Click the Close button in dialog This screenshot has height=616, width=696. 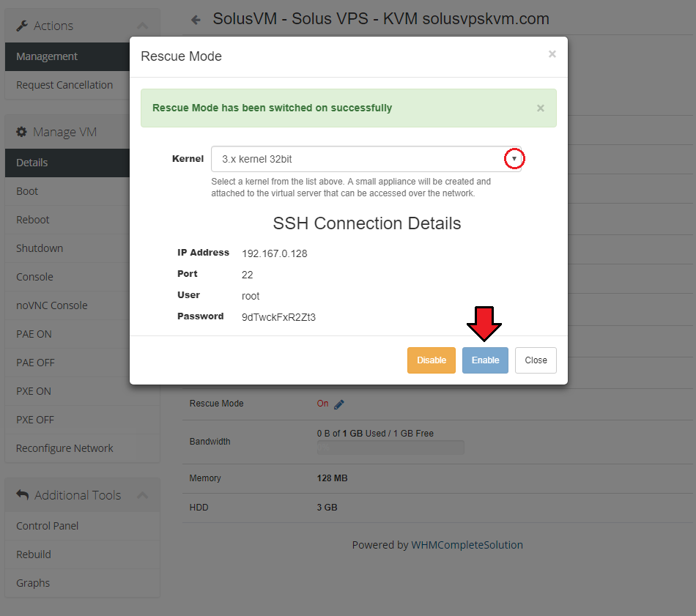tap(536, 360)
